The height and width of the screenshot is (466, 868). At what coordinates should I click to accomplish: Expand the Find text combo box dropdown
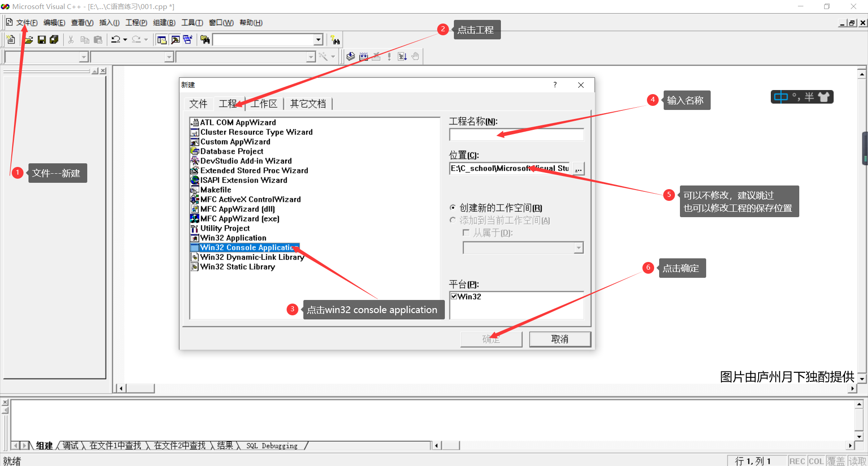[318, 40]
